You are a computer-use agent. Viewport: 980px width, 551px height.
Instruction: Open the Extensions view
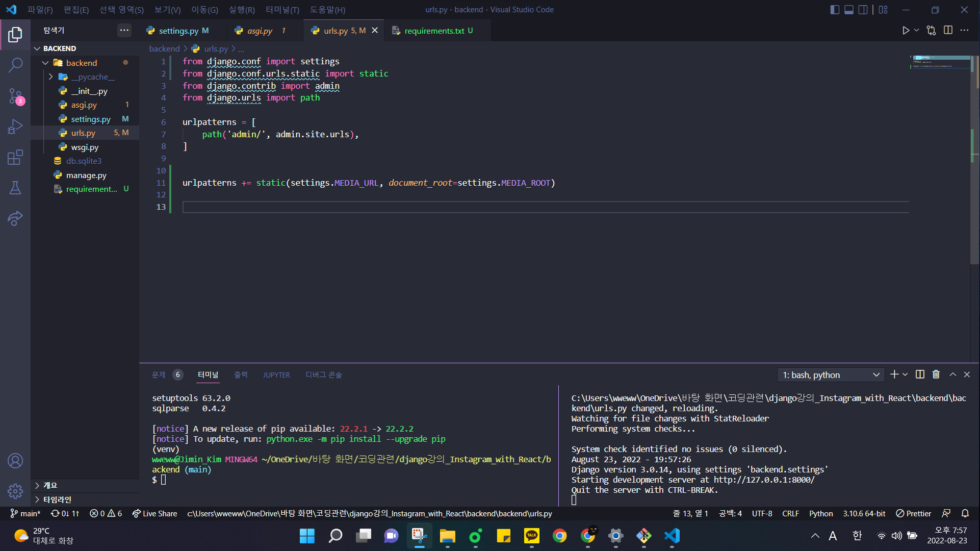pyautogui.click(x=15, y=157)
